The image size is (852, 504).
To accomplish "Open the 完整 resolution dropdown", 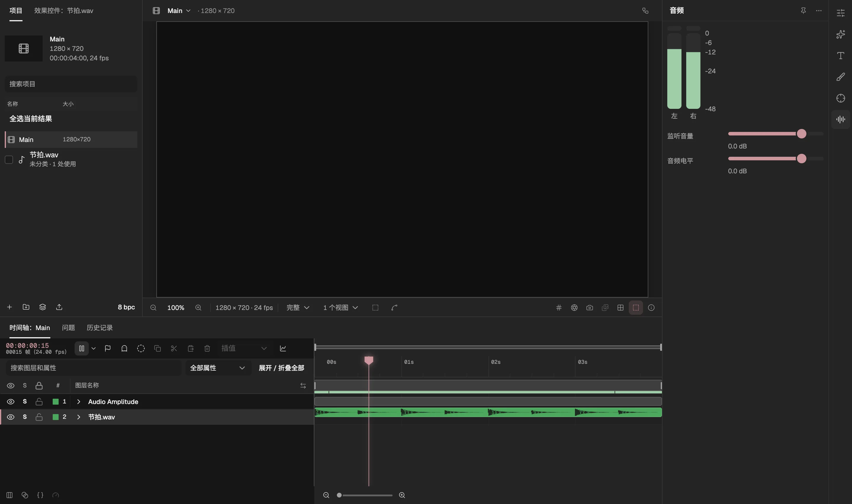I will [x=298, y=308].
